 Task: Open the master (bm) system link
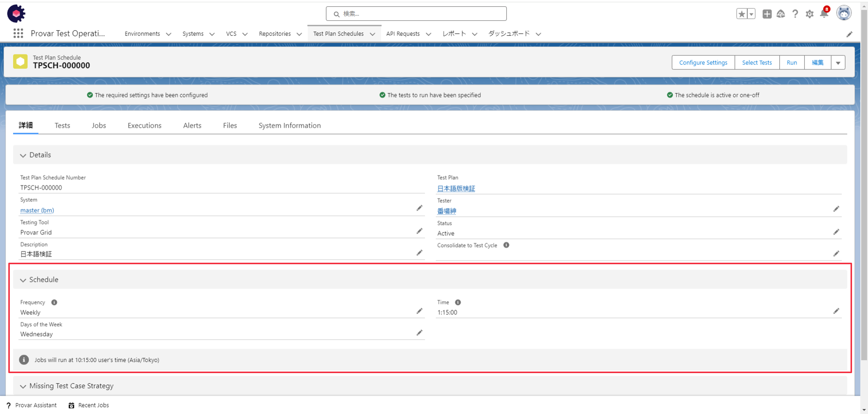tap(37, 210)
